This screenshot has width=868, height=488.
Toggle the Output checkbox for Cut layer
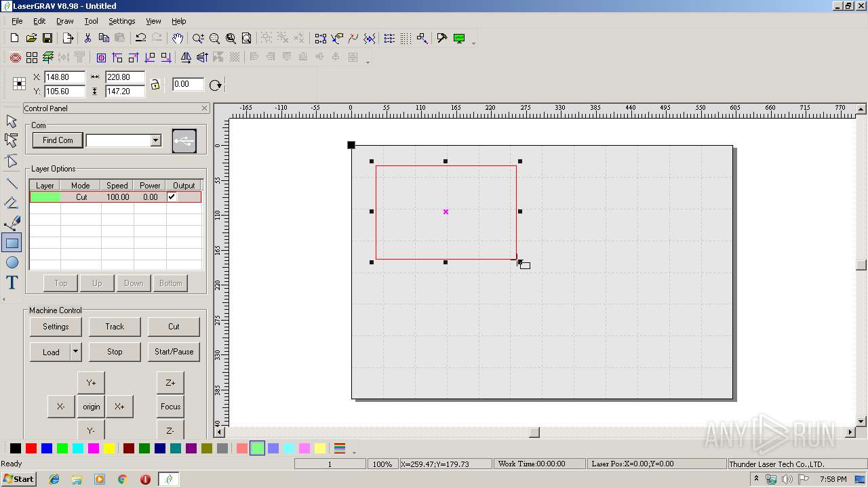172,197
